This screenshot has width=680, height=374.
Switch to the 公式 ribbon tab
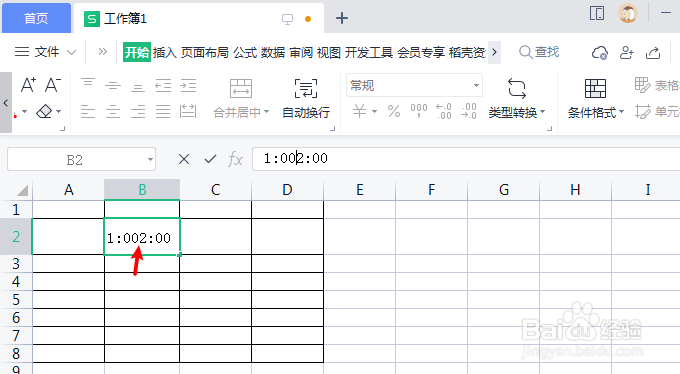(x=245, y=52)
